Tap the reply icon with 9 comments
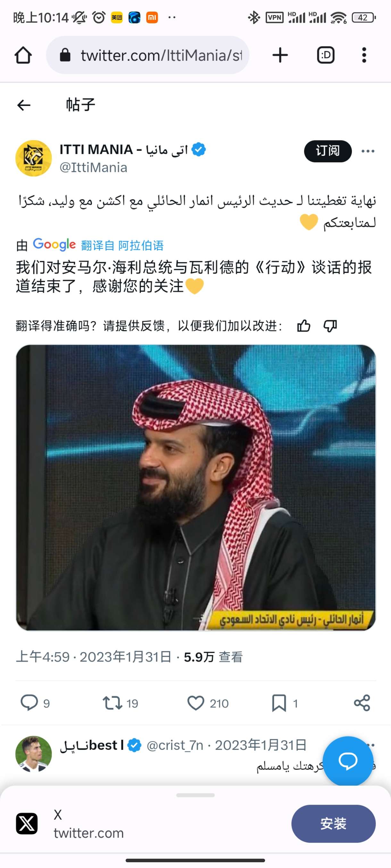This screenshot has width=391, height=868. [x=29, y=703]
